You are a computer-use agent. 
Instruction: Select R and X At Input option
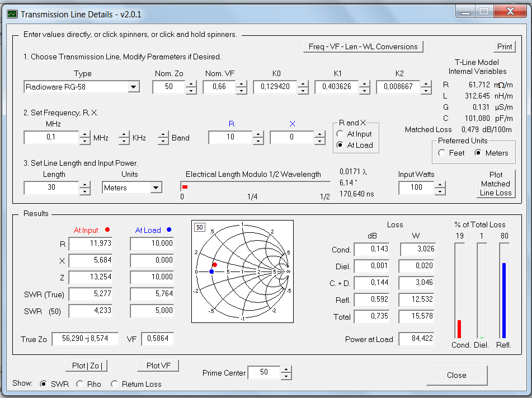(355, 134)
